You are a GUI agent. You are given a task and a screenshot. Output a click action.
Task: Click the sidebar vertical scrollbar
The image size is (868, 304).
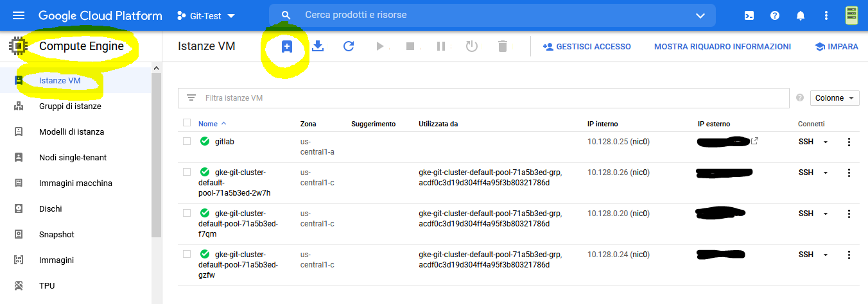point(157,154)
